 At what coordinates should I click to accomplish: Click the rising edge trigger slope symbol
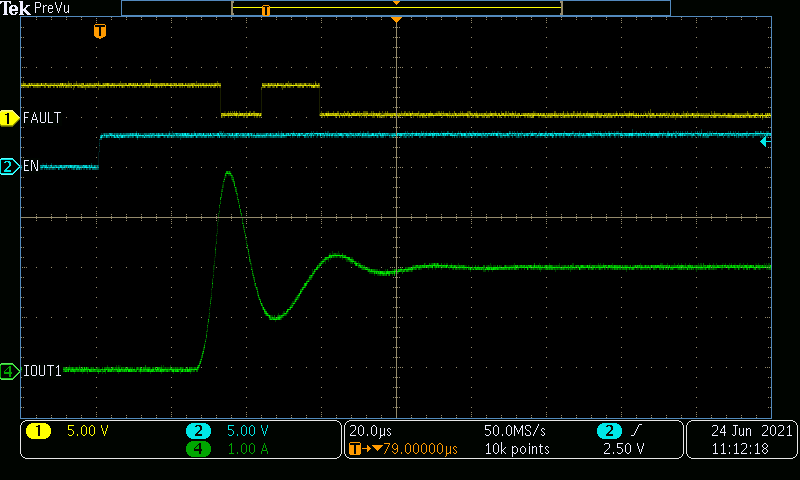[635, 431]
